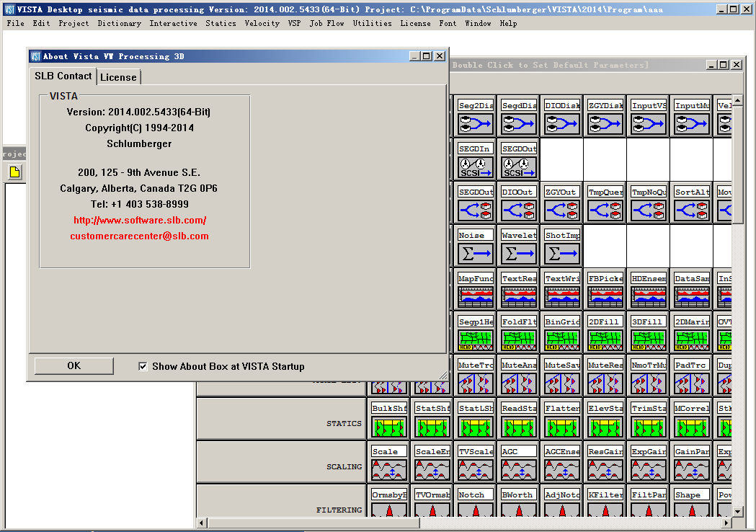
Task: Click the SCALING row label
Action: pyautogui.click(x=344, y=467)
